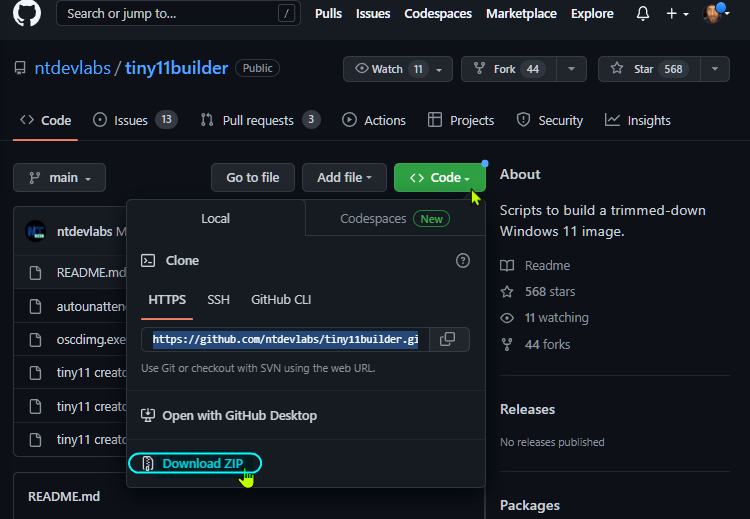Open the tiny11builder repository link
This screenshot has width=750, height=519.
(176, 68)
